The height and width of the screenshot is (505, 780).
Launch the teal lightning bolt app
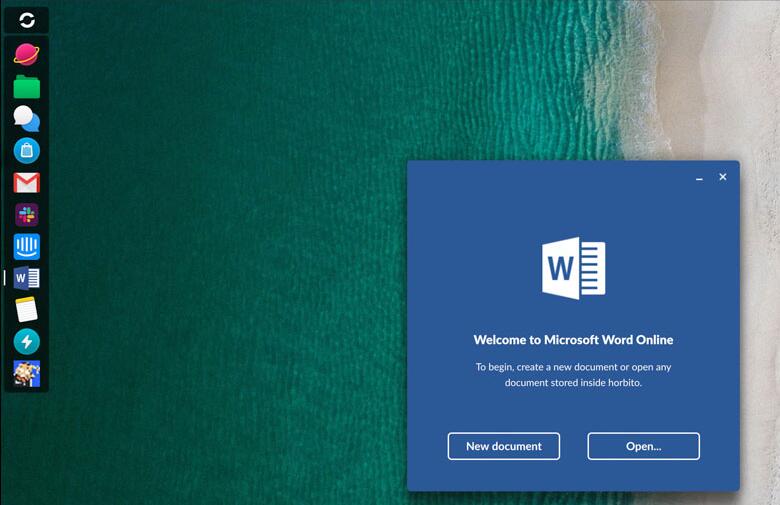[x=26, y=342]
